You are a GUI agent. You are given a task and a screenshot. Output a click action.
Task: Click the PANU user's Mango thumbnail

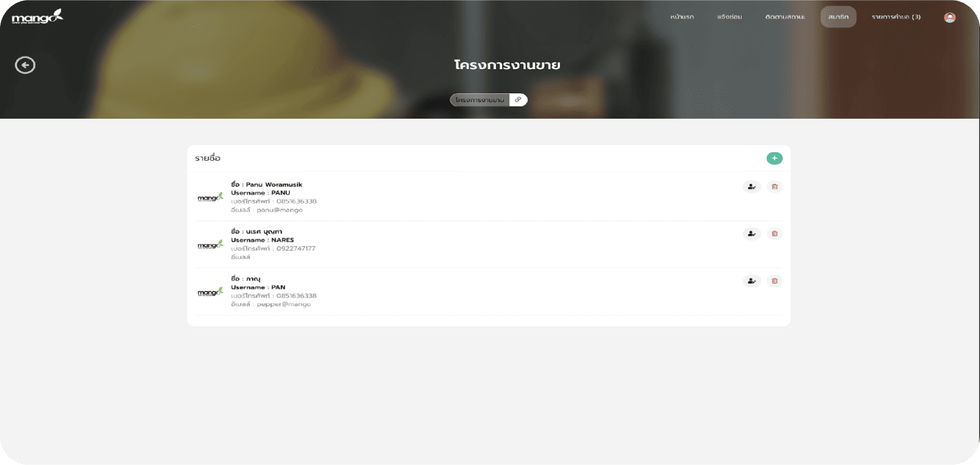point(210,198)
